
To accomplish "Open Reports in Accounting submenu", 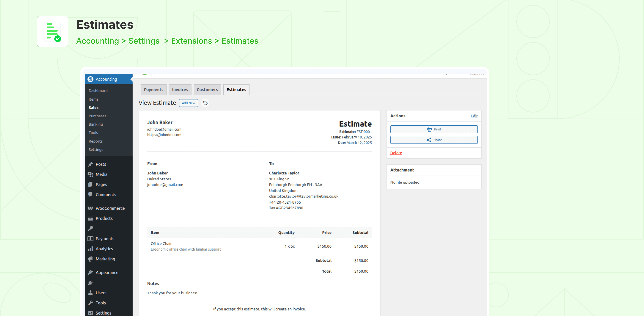I will [95, 141].
